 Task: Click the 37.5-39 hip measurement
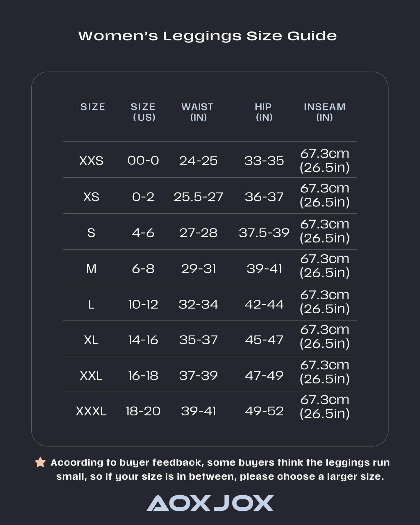(264, 233)
